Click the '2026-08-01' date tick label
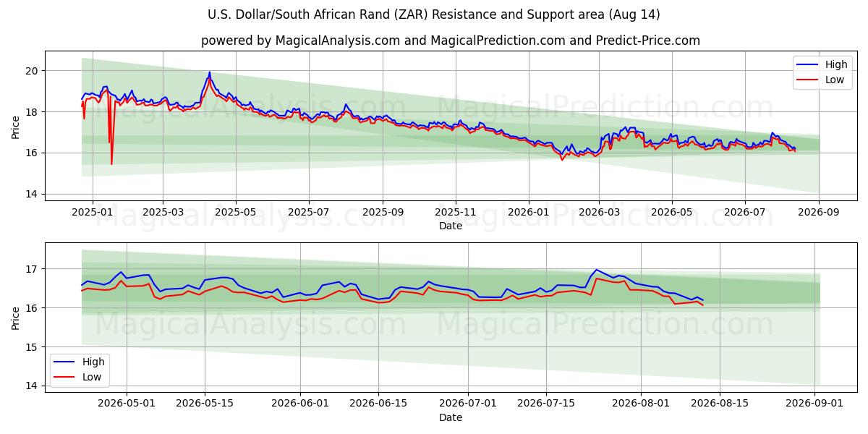The height and width of the screenshot is (434, 868). (642, 404)
